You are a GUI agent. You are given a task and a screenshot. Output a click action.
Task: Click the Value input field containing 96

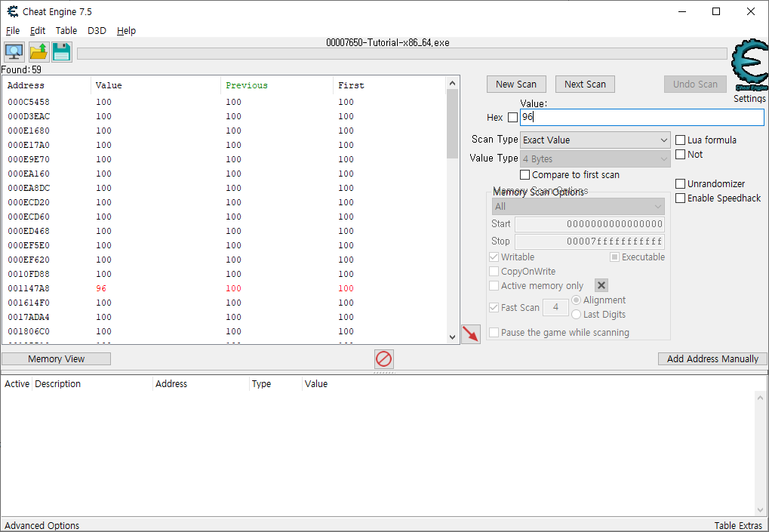(x=642, y=117)
